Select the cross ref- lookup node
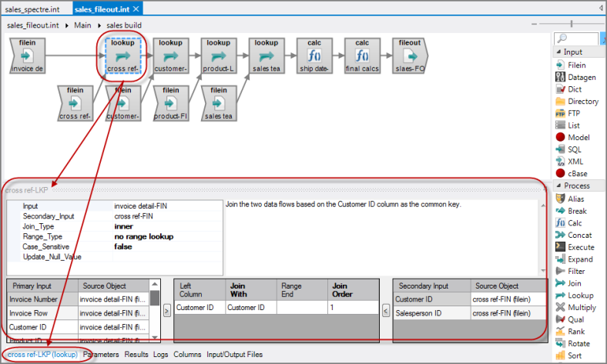 pyautogui.click(x=122, y=55)
